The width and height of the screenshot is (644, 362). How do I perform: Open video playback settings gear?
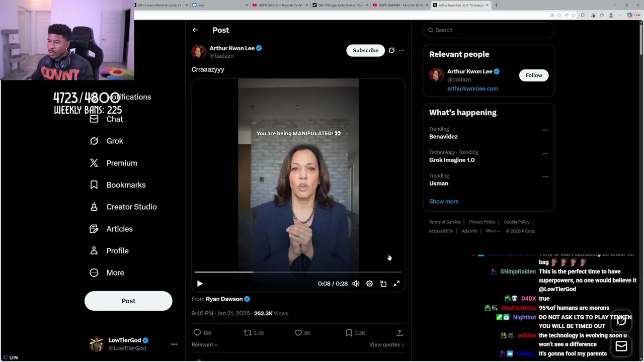click(369, 284)
